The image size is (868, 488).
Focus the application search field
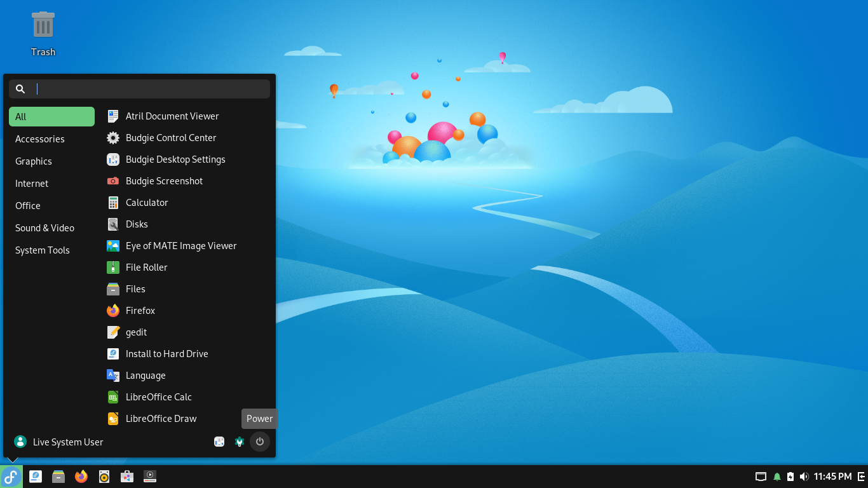point(139,89)
